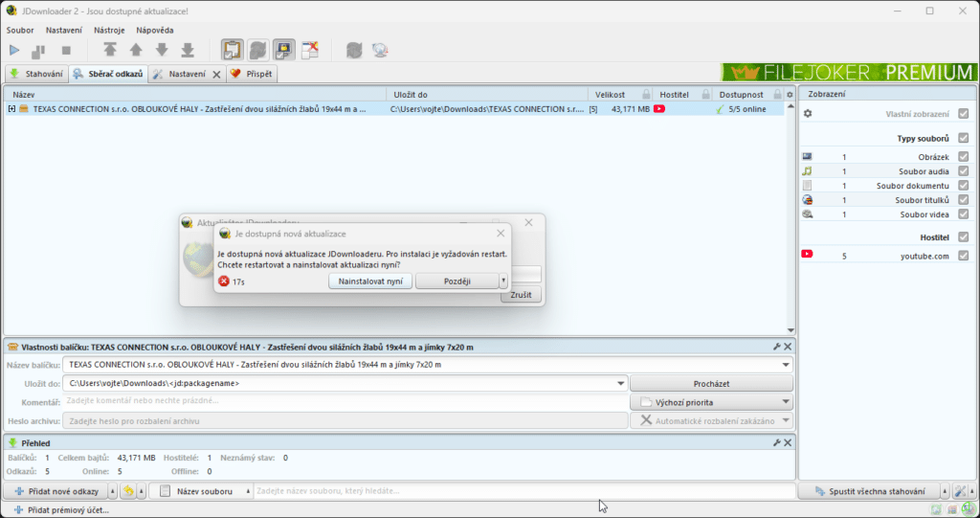Open the Nástroje menu

tap(108, 30)
